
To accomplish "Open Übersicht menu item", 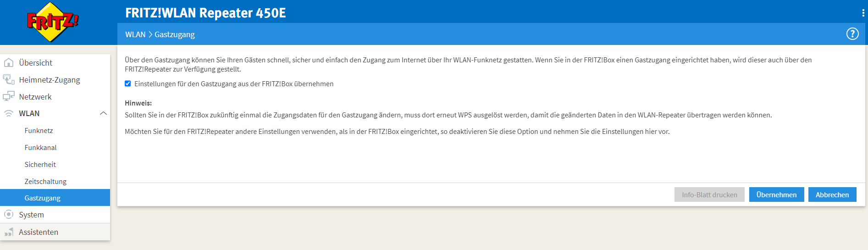I will [x=55, y=63].
